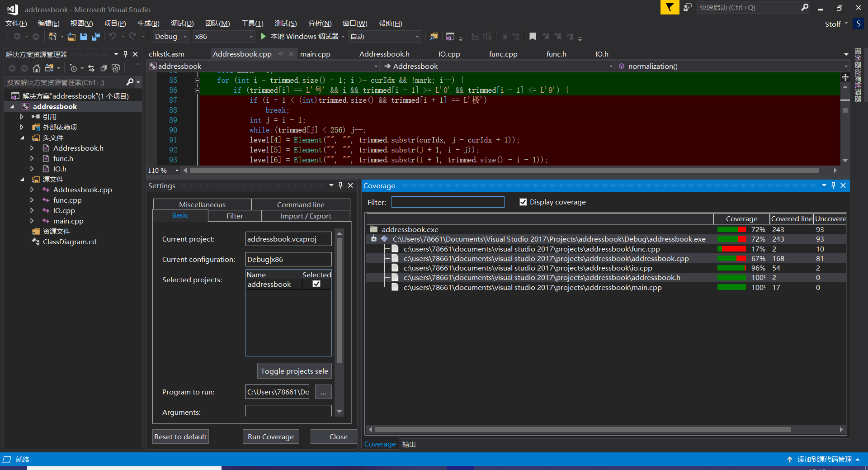Open the x86 platform dropdown
Viewport: 868px width, 470px height.
coord(224,37)
